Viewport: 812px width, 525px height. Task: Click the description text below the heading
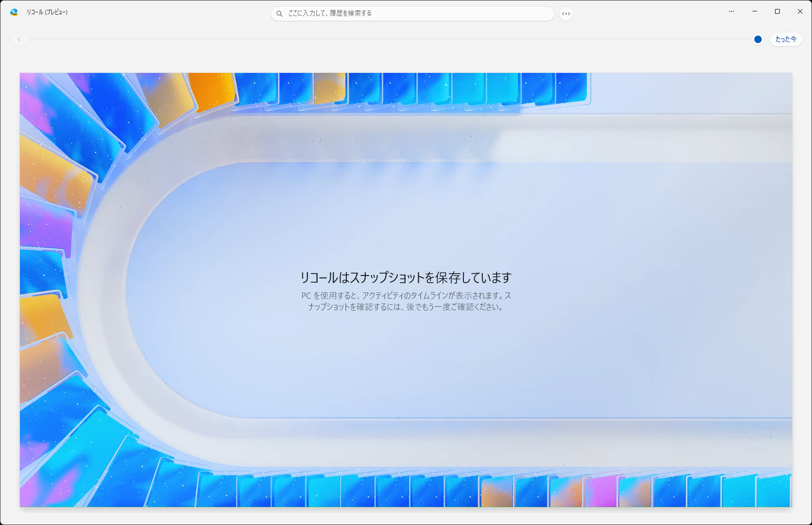(x=406, y=301)
